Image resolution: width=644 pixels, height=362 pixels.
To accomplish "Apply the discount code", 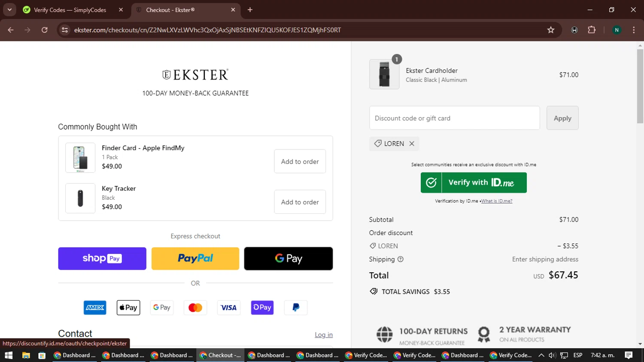I will point(562,118).
